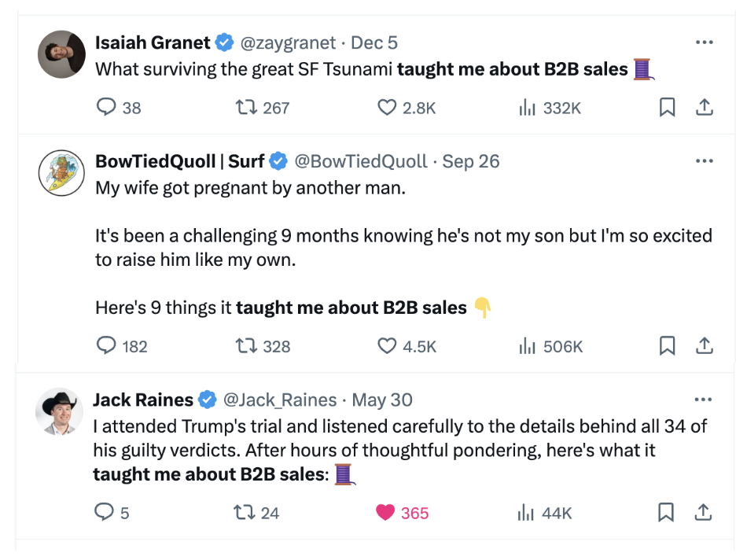Bookmark Isaiah Granet's tweet
The width and height of the screenshot is (747, 560).
(667, 108)
